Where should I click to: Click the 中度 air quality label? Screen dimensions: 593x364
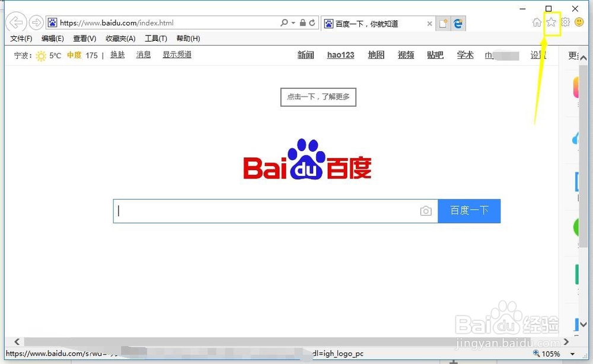74,55
